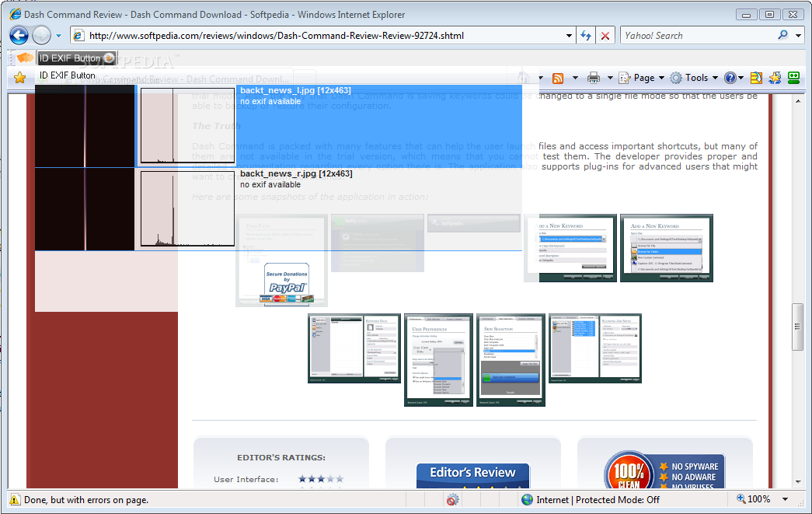Stop loading with the red X icon
This screenshot has height=514, width=812.
605,36
